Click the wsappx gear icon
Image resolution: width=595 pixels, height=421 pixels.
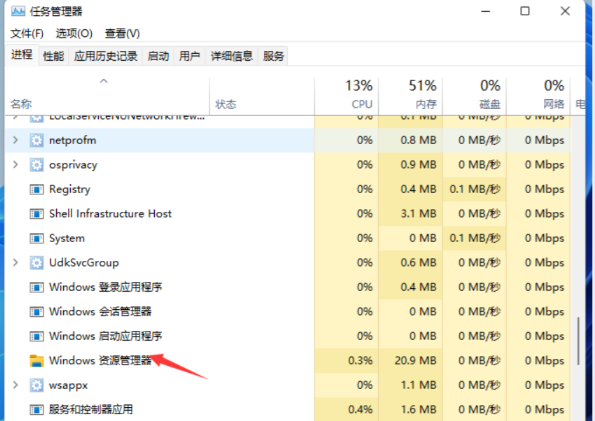coord(36,385)
